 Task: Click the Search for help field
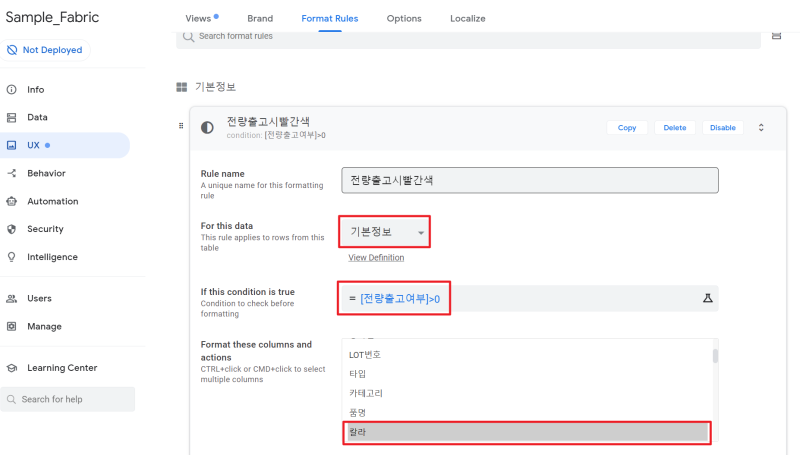(x=67, y=399)
